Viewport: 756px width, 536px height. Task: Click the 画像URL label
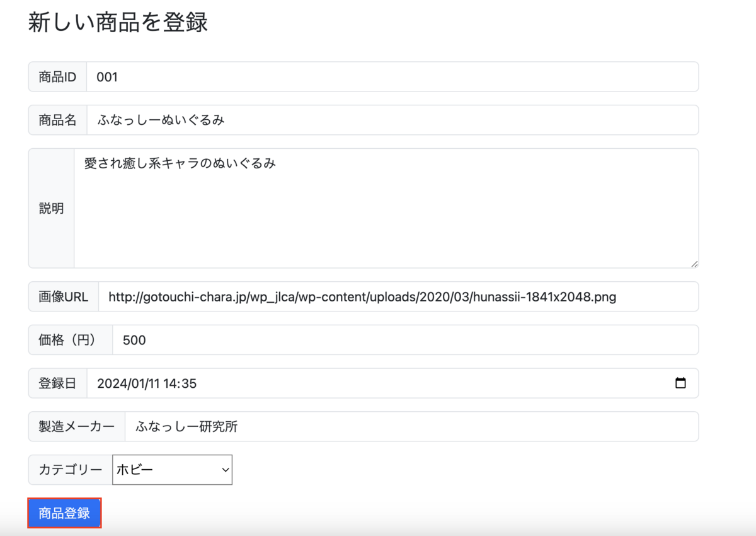tap(63, 296)
